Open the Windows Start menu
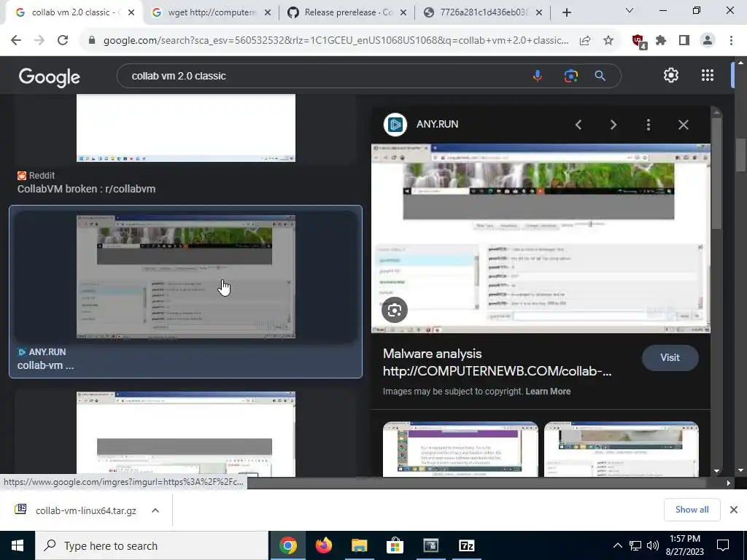 [18, 545]
